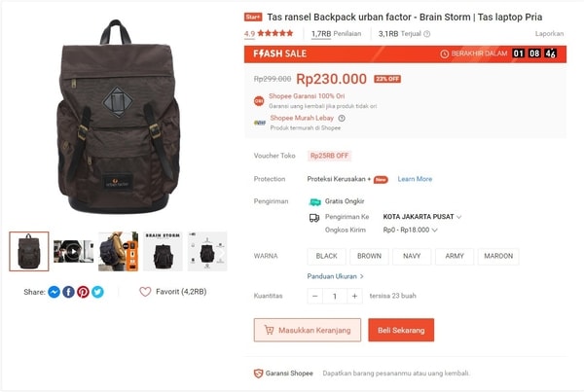The width and height of the screenshot is (584, 392).
Task: Play the product video thumbnail
Action: click(73, 251)
